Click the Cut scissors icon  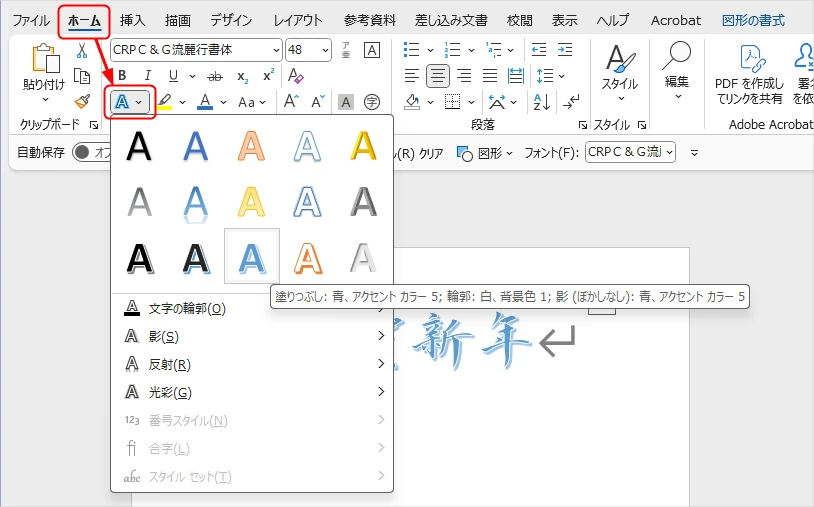82,50
